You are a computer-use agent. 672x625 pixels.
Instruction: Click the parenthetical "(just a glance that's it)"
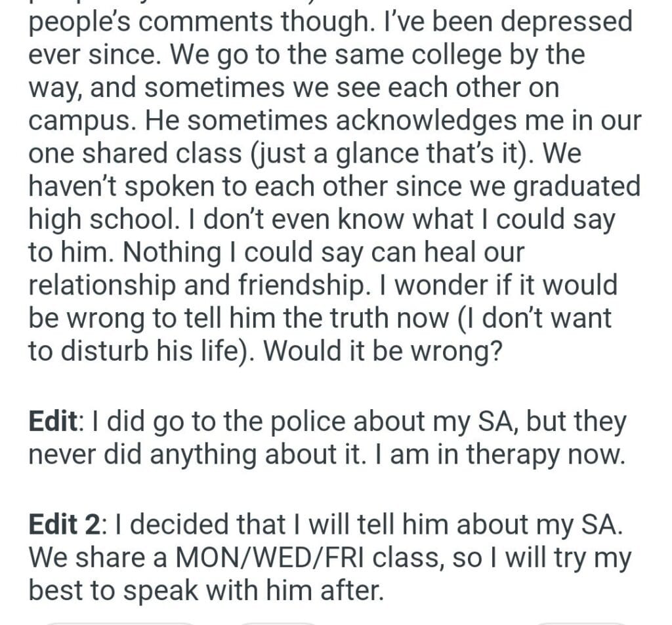358,153
